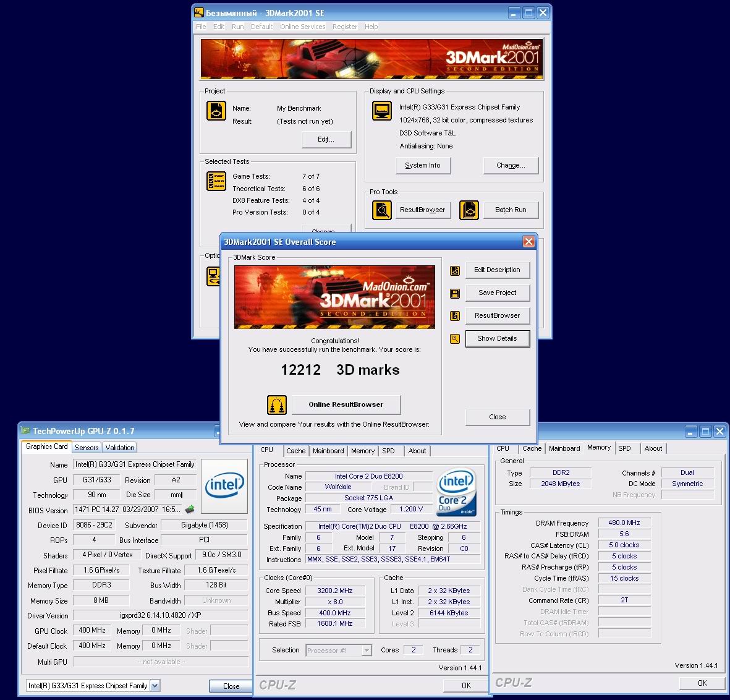Click the Pro Tools ResultBrowser button
Viewport: 730px width, 700px height.
pyautogui.click(x=423, y=210)
